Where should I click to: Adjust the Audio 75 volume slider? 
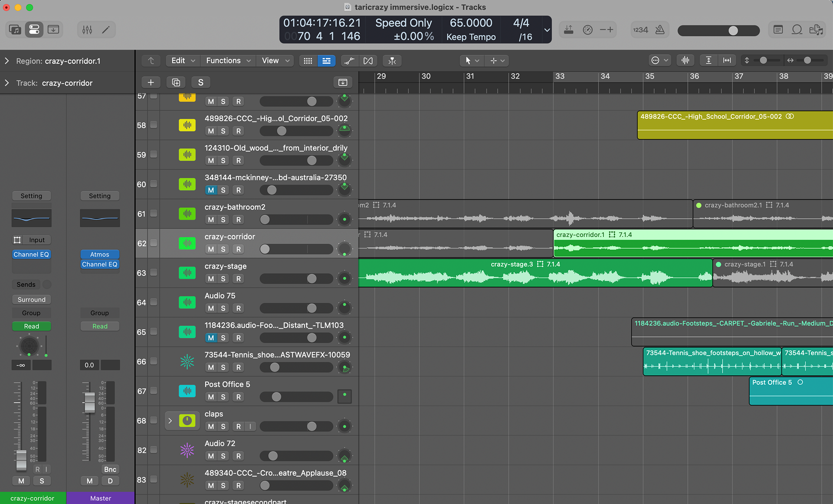[x=312, y=308]
